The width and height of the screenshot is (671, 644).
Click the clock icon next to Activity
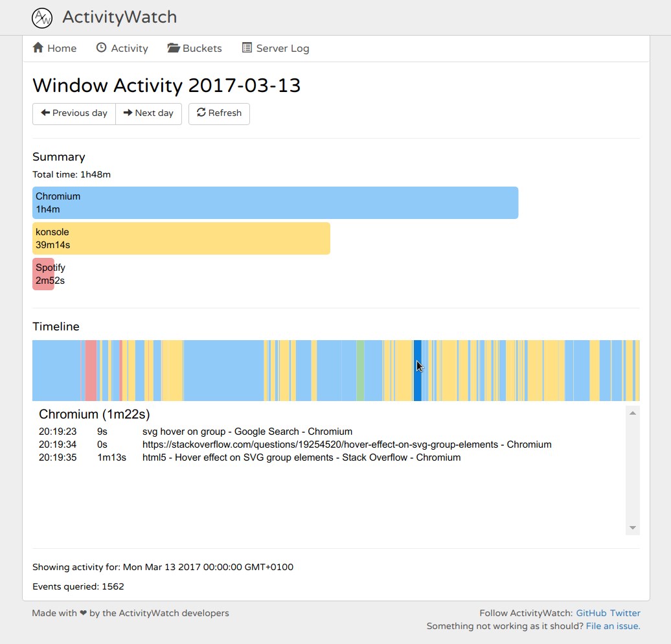click(x=100, y=48)
